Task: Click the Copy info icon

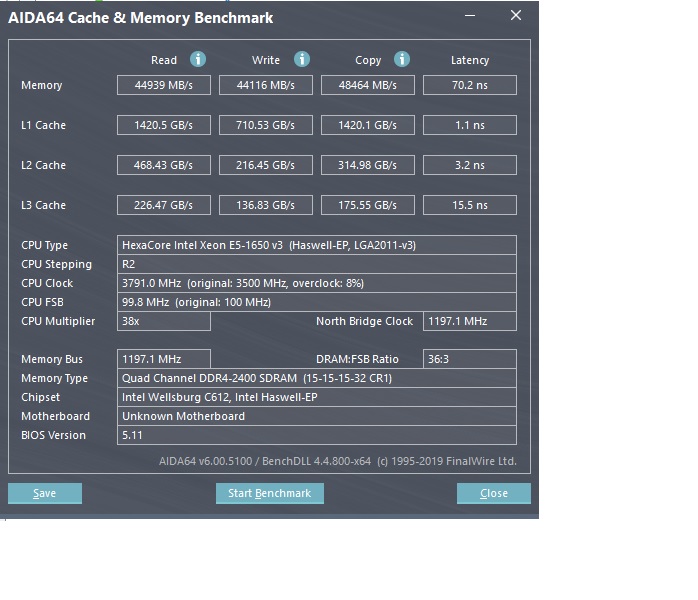Action: point(402,59)
